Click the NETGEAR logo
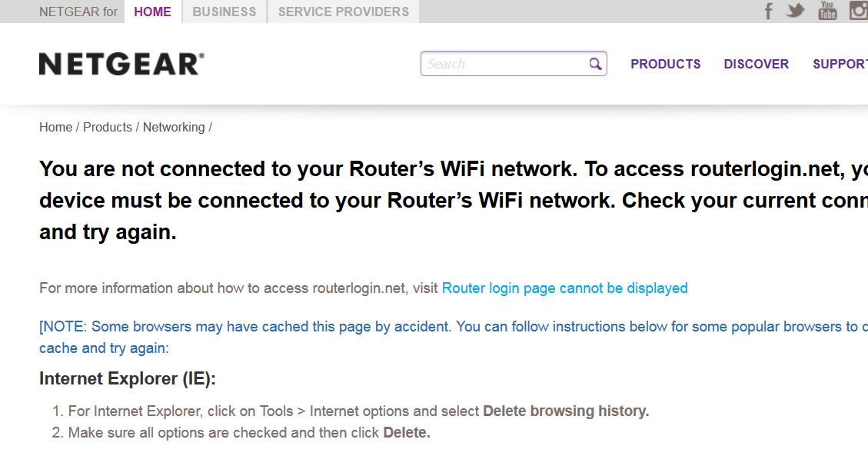This screenshot has width=868, height=456. click(121, 63)
